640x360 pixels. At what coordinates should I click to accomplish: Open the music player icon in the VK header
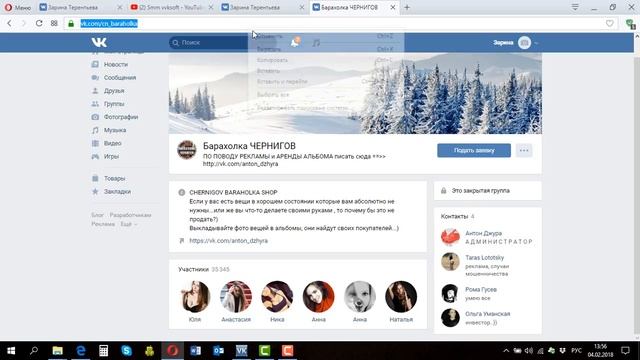coord(316,42)
